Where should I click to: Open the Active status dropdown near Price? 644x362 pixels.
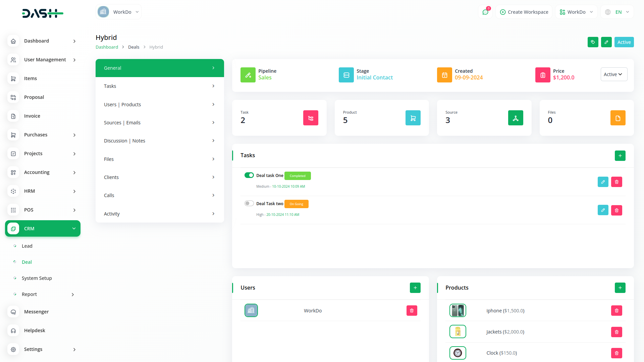[614, 74]
